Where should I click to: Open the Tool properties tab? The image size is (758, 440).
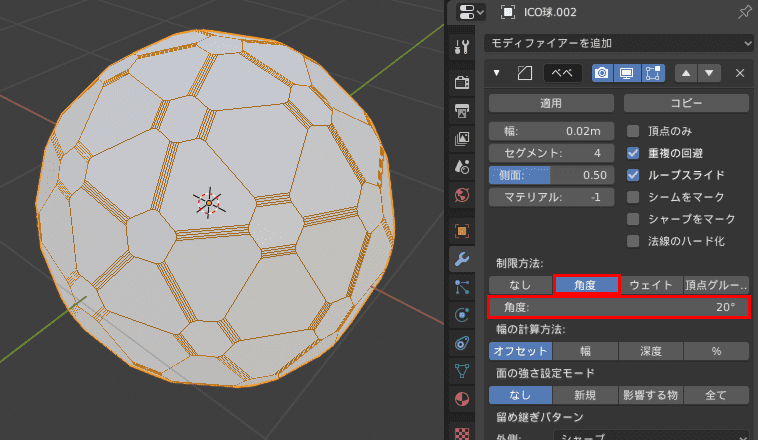point(462,46)
